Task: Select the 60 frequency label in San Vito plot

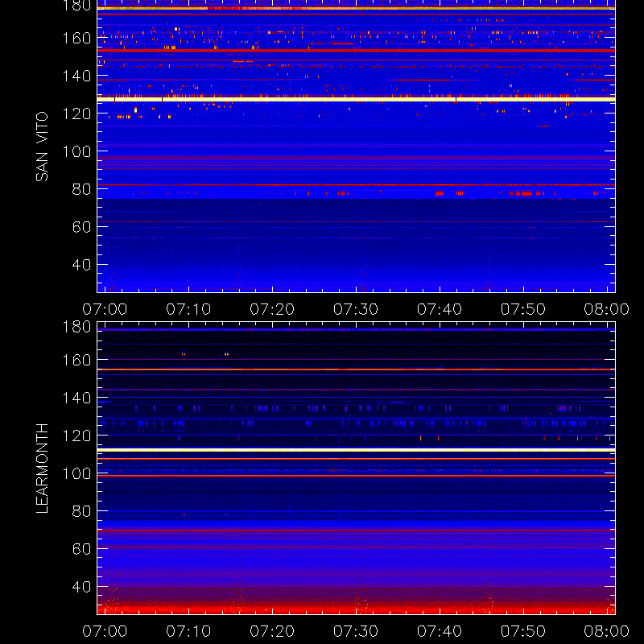Action: coord(81,227)
